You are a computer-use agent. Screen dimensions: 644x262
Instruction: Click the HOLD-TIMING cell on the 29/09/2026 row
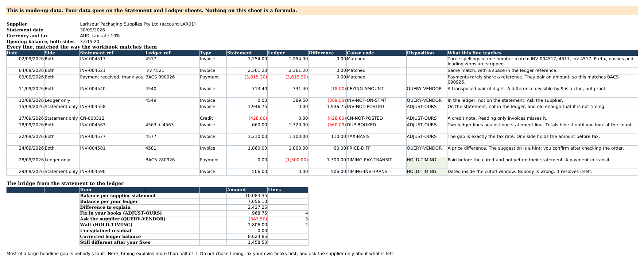click(426, 172)
